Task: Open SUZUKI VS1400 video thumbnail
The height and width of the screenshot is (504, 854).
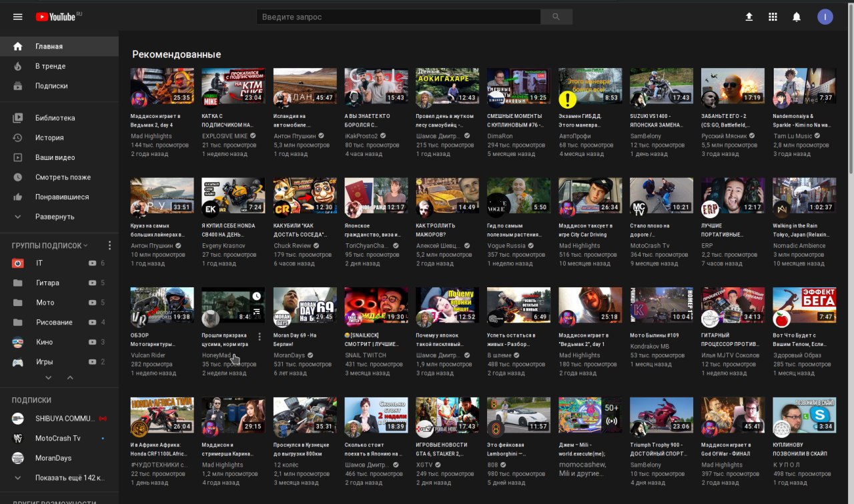Action: 662,85
